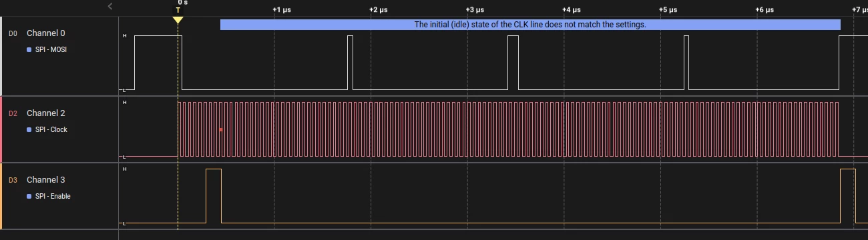Click the blue square beside SPI - Clock
868x240 pixels.
point(29,129)
